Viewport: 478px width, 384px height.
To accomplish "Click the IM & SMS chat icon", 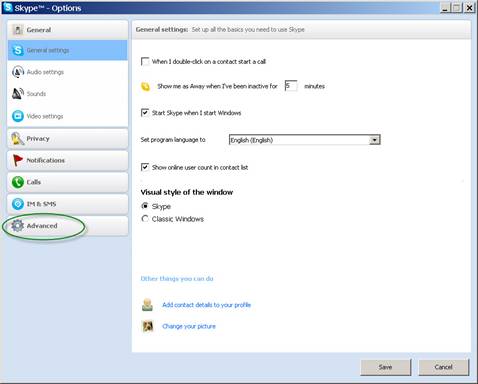I will coord(18,204).
